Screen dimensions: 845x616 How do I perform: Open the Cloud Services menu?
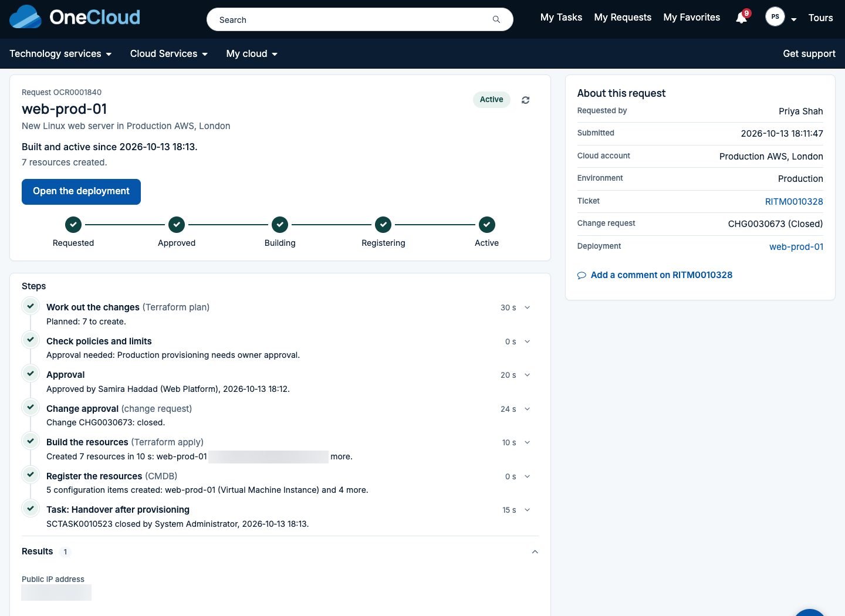pos(169,54)
